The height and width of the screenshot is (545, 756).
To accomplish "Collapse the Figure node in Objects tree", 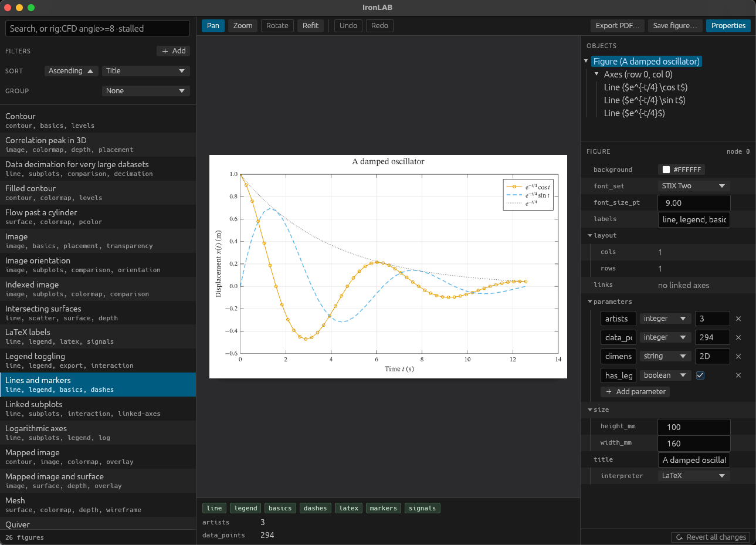I will pos(586,62).
